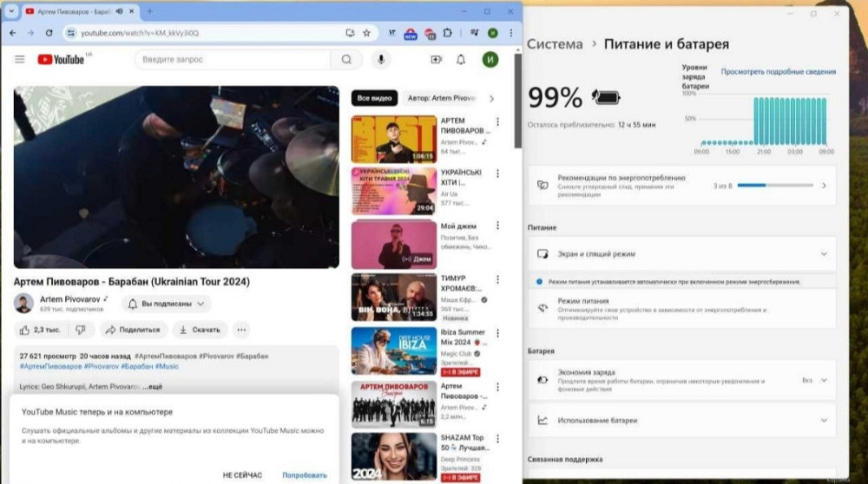This screenshot has height=484, width=868.
Task: Select the 'Все видео' filter chip
Action: (374, 98)
